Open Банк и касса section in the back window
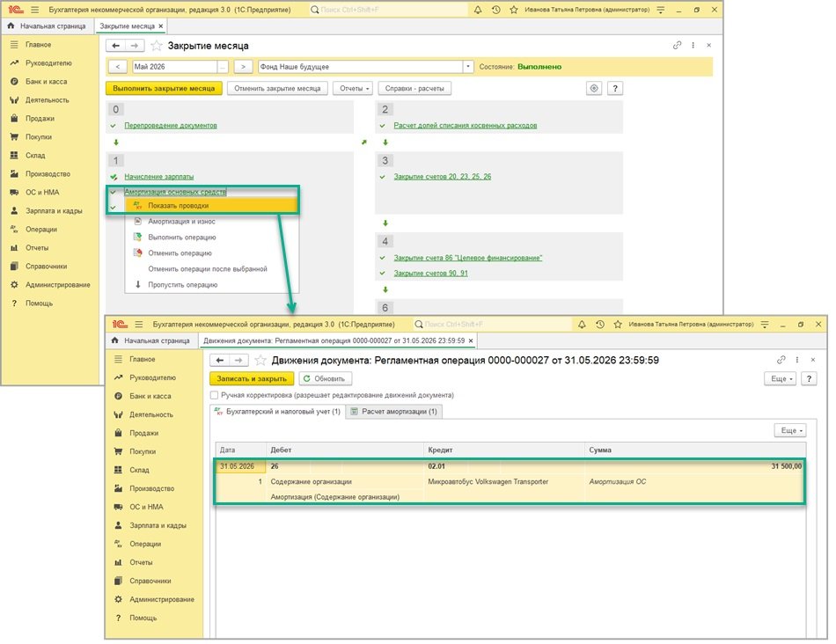836x644 pixels. (x=47, y=82)
